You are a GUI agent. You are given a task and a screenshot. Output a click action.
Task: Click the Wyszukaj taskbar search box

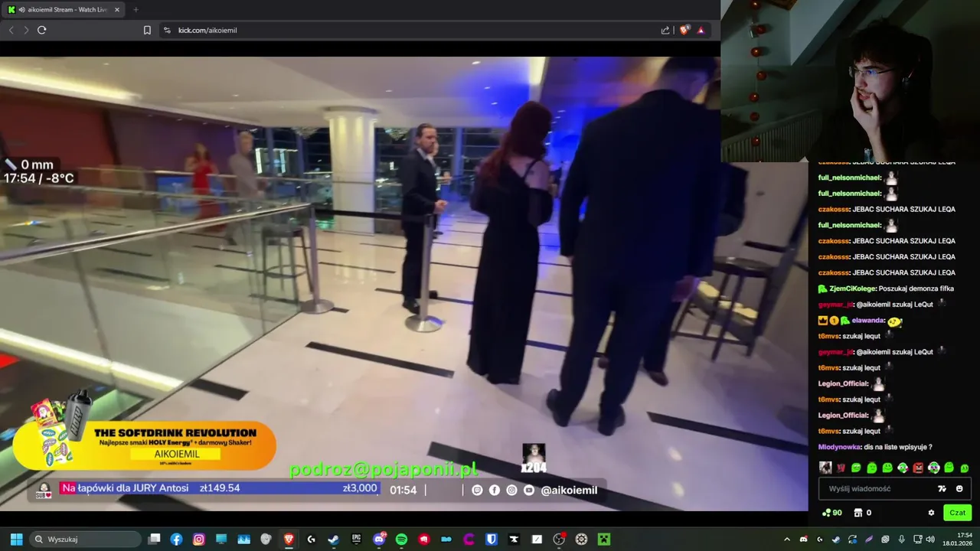tap(87, 540)
